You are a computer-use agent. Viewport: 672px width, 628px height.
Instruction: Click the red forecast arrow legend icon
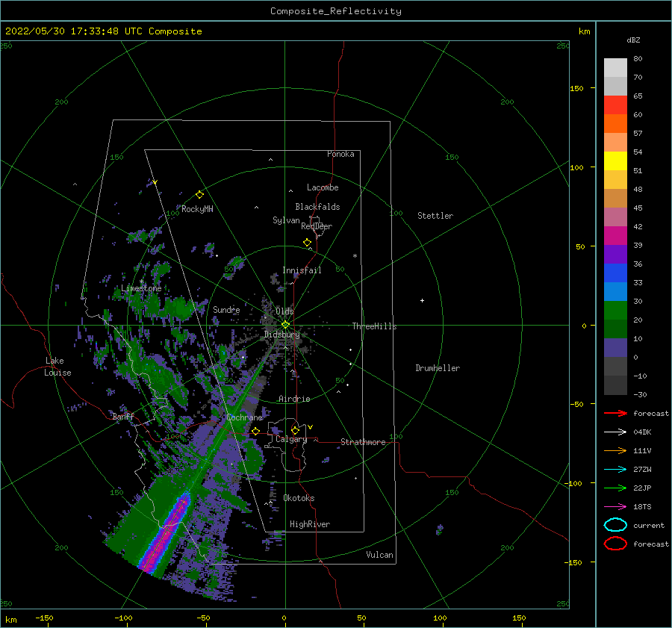pyautogui.click(x=615, y=413)
